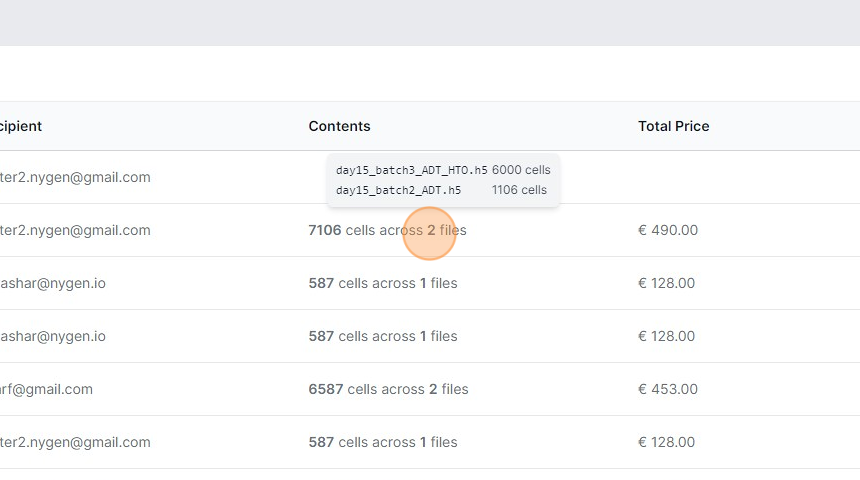
Task: Select the 7106 cells across 2 files entry
Action: (x=387, y=230)
